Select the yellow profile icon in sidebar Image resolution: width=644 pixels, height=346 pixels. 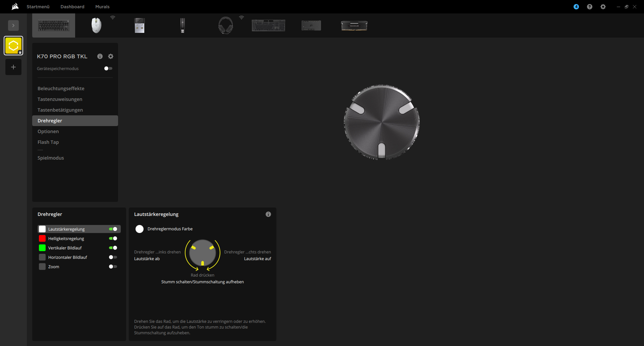pyautogui.click(x=13, y=46)
